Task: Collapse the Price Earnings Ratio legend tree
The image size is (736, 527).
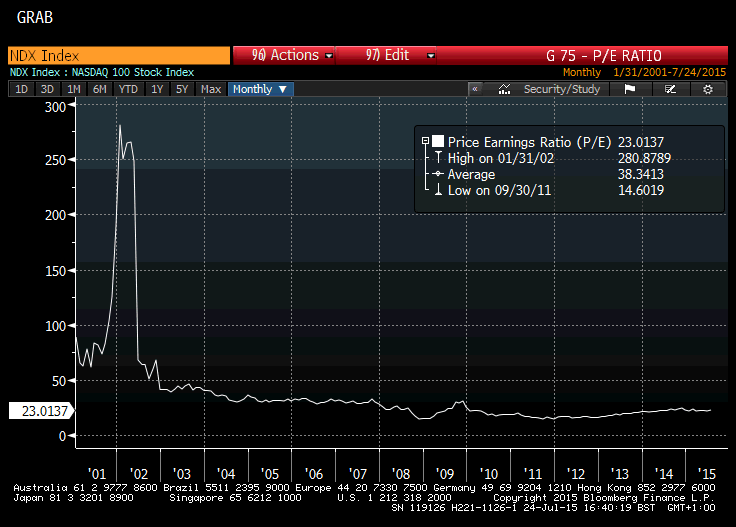Action: 425,142
